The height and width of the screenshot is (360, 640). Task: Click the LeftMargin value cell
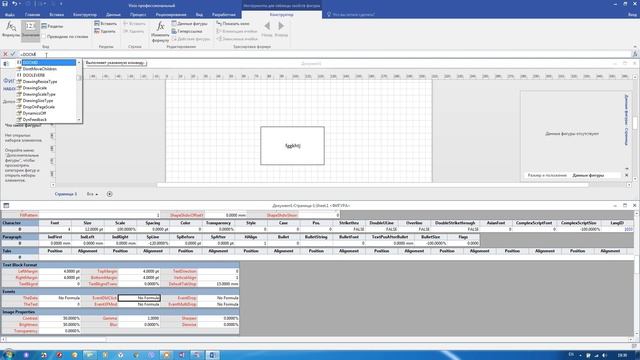[x=60, y=271]
